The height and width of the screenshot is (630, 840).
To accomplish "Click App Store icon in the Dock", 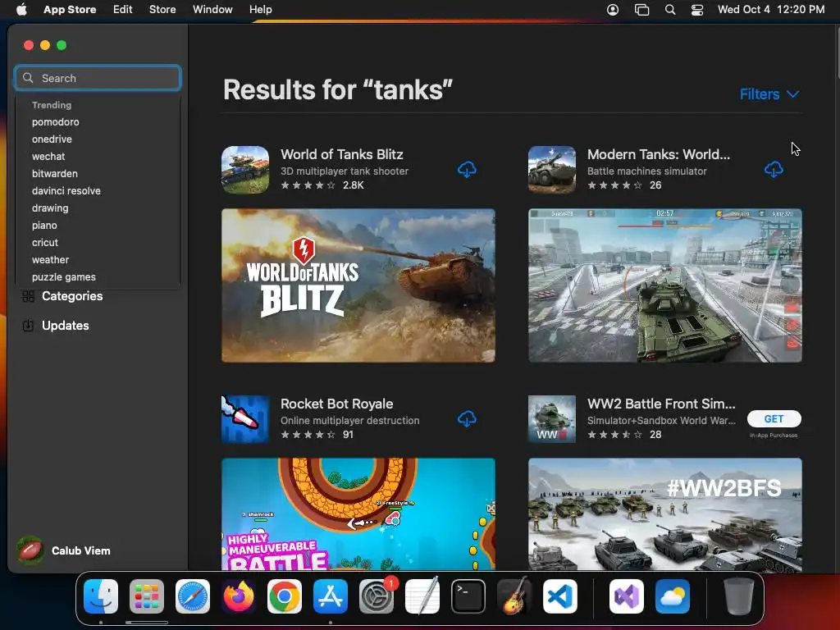I will click(x=331, y=596).
